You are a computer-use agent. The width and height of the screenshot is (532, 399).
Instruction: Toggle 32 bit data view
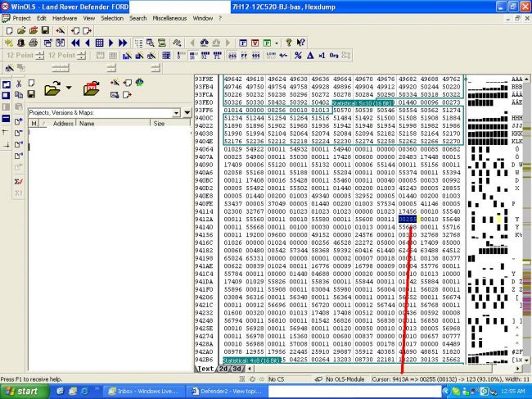pos(205,56)
